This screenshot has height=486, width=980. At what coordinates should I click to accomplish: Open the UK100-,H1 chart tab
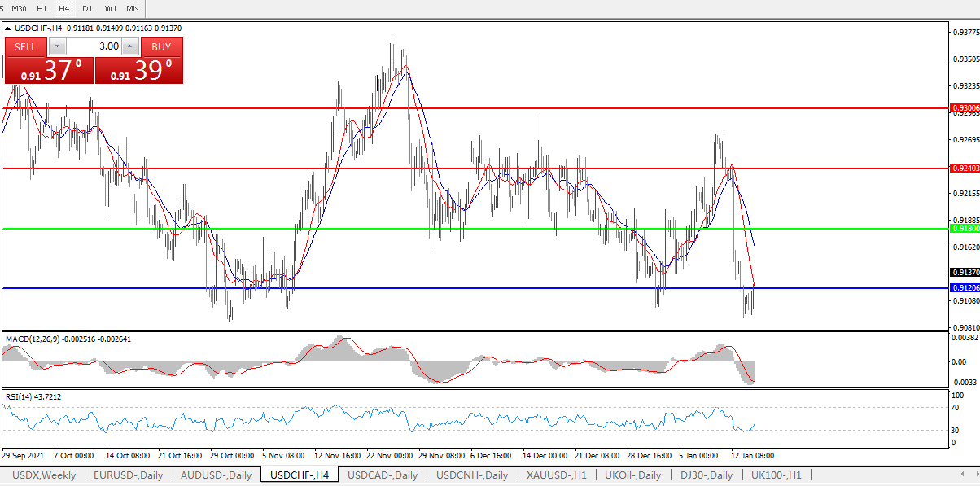pyautogui.click(x=776, y=475)
